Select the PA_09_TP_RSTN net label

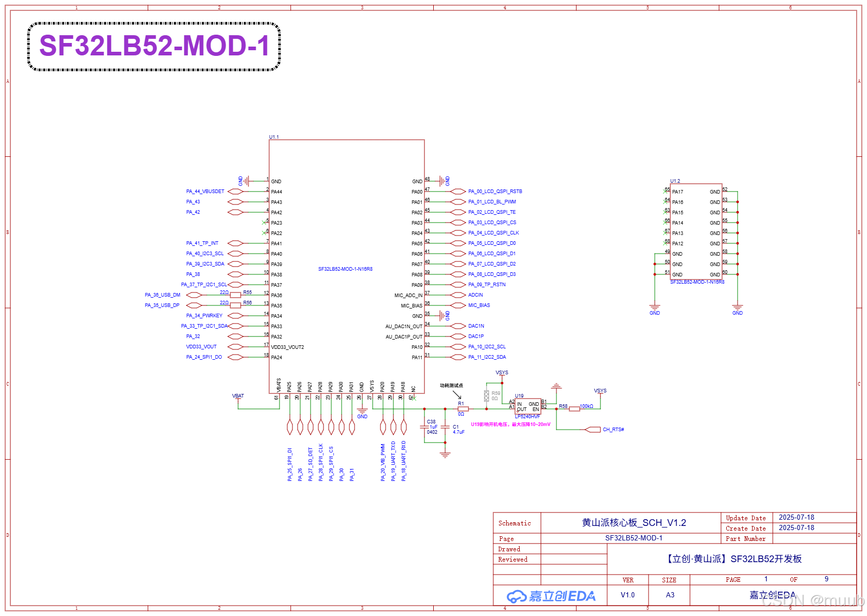487,285
